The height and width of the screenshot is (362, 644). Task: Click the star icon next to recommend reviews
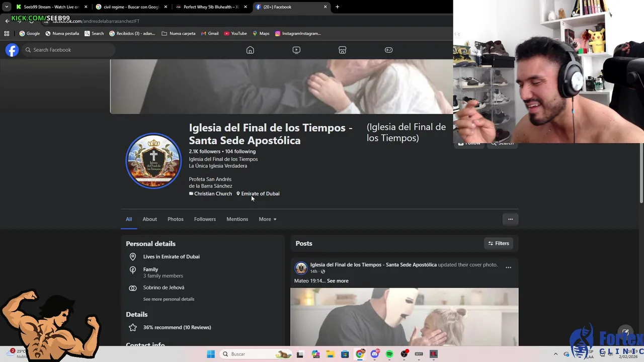pos(133,327)
